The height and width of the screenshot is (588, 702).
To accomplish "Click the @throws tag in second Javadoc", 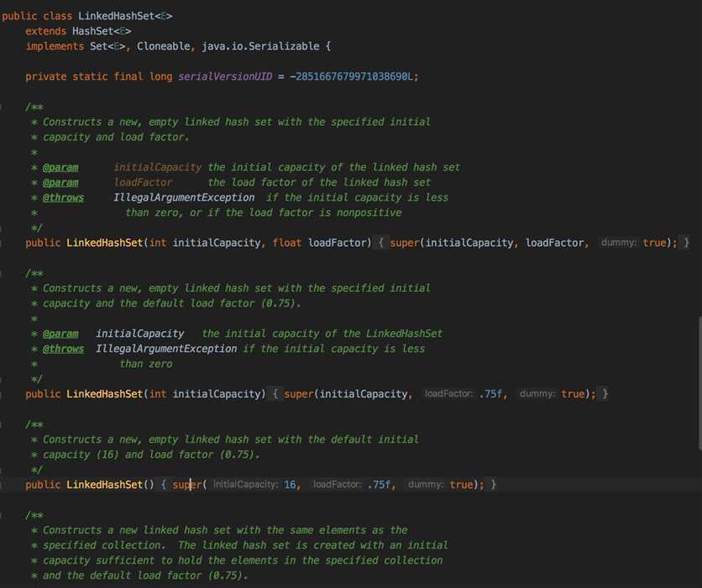I will pyautogui.click(x=63, y=349).
